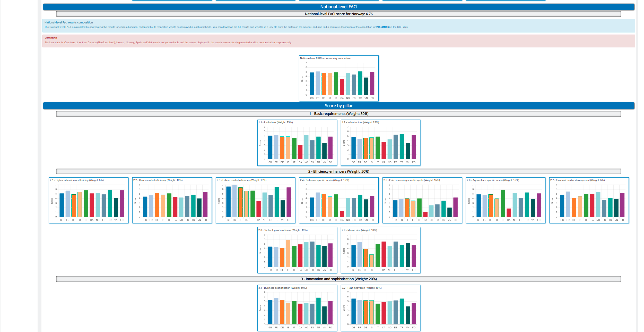
Task: Click the TR bar in 3.1 Business sophistication chart
Action: click(x=318, y=311)
